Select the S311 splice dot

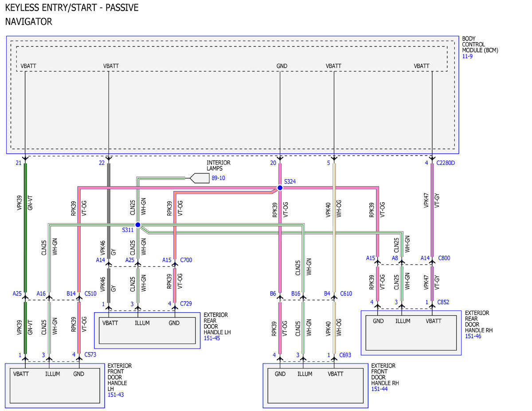tap(138, 225)
